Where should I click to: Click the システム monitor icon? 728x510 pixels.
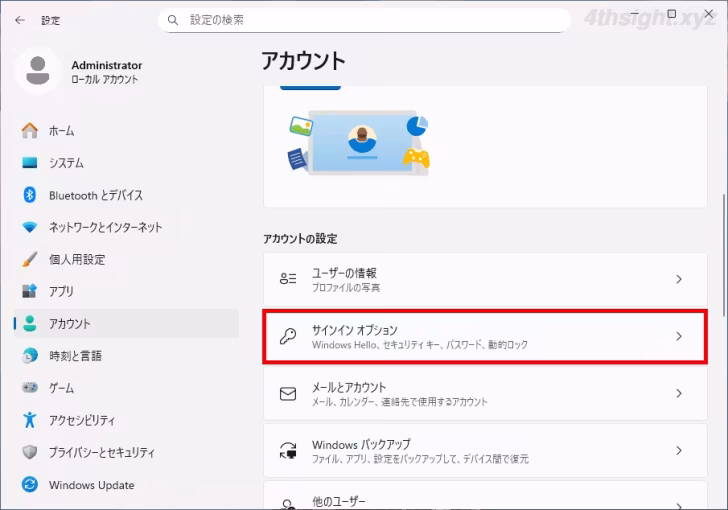30,163
